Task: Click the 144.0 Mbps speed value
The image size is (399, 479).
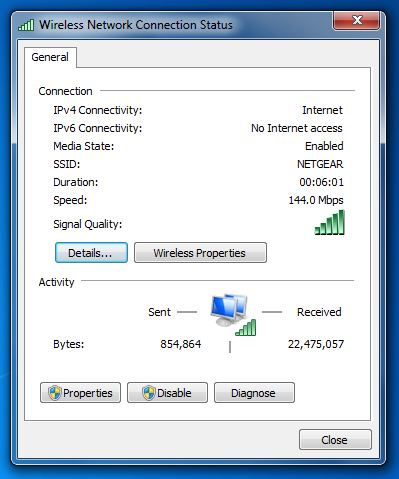Action: pos(316,200)
